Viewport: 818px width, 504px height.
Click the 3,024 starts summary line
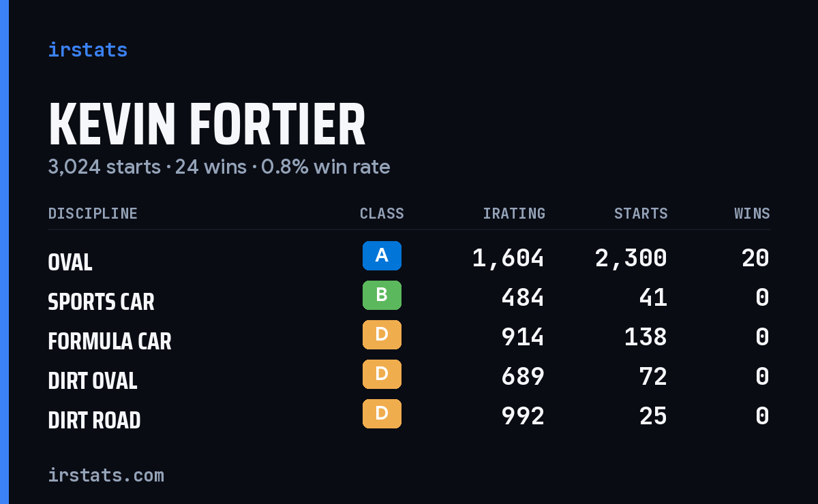(219, 167)
